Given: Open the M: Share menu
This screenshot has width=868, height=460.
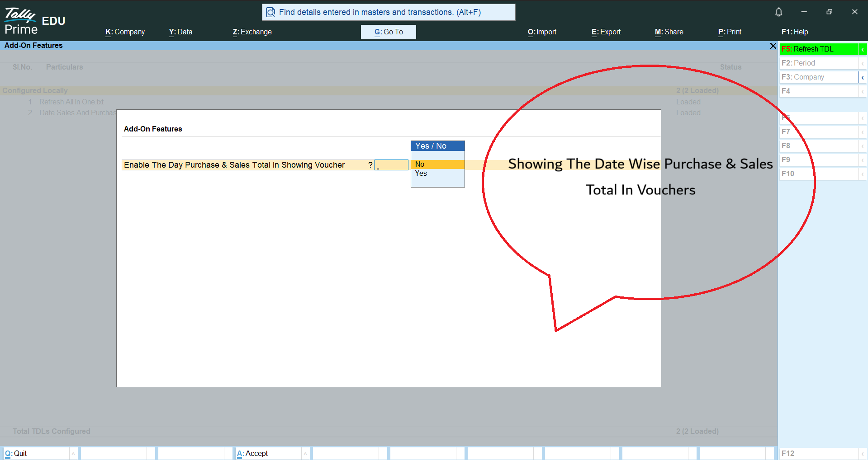Looking at the screenshot, I should (669, 32).
